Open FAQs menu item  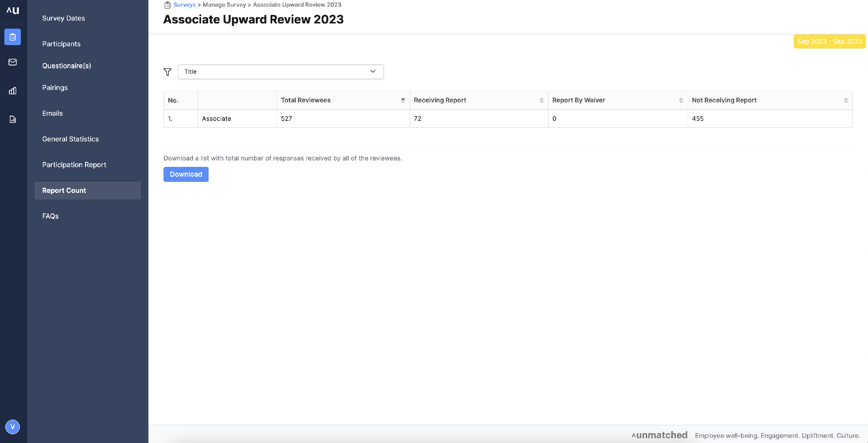51,216
